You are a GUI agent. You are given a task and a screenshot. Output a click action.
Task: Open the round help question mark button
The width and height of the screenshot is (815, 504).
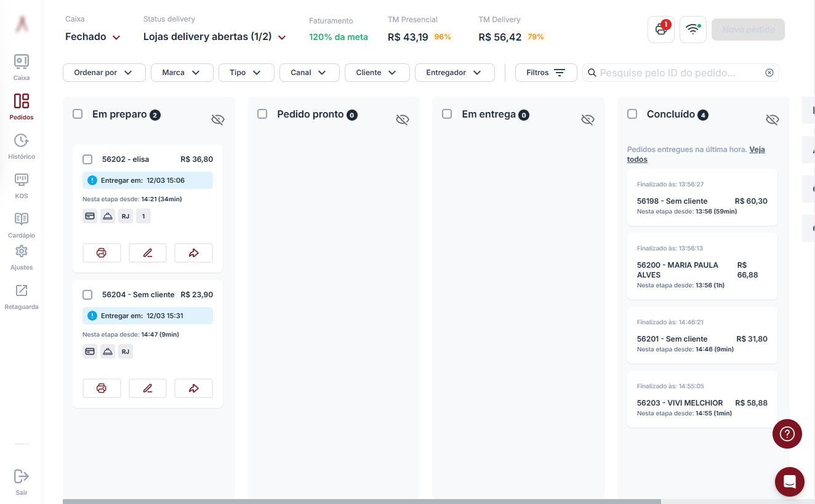click(x=787, y=434)
